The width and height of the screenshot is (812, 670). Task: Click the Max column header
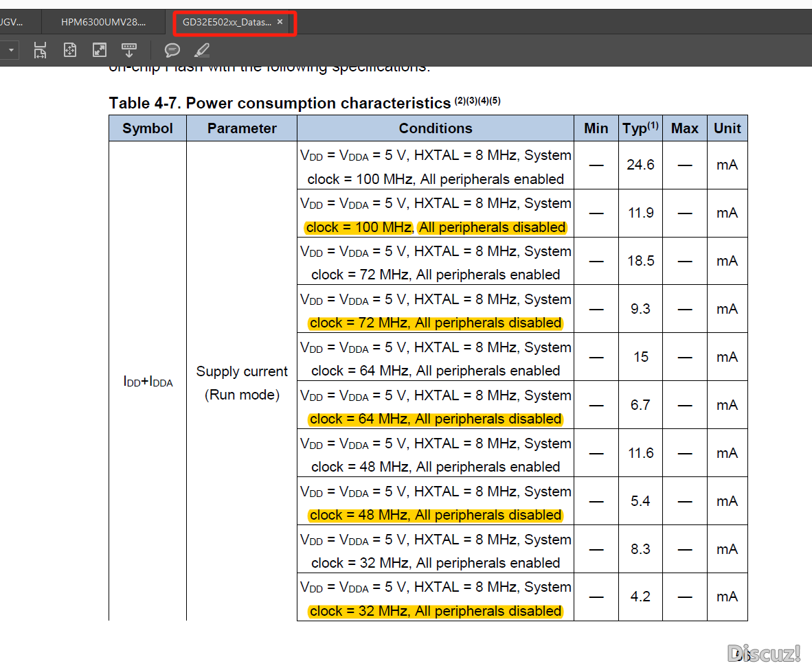click(x=685, y=128)
